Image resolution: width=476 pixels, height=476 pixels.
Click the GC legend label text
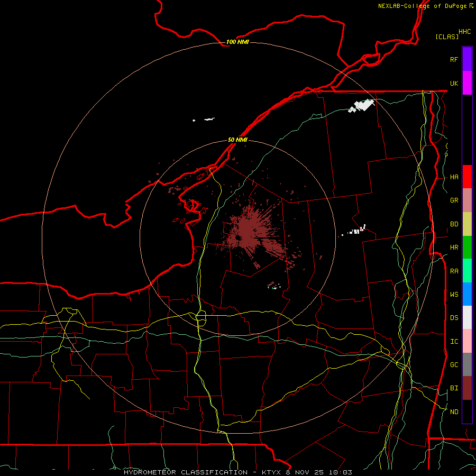click(454, 364)
